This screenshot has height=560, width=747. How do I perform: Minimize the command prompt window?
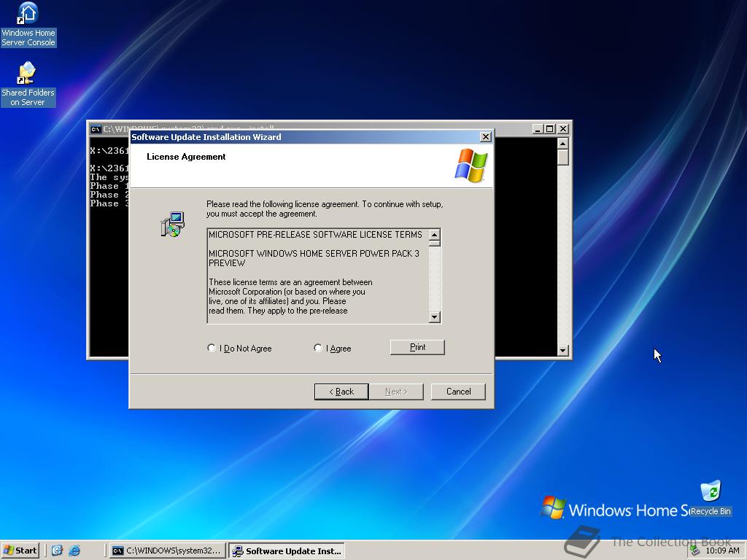point(538,129)
